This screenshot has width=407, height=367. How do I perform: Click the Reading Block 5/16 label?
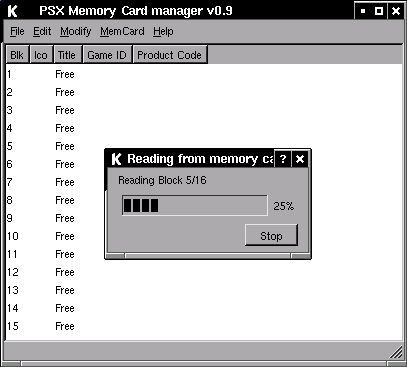[x=162, y=180]
